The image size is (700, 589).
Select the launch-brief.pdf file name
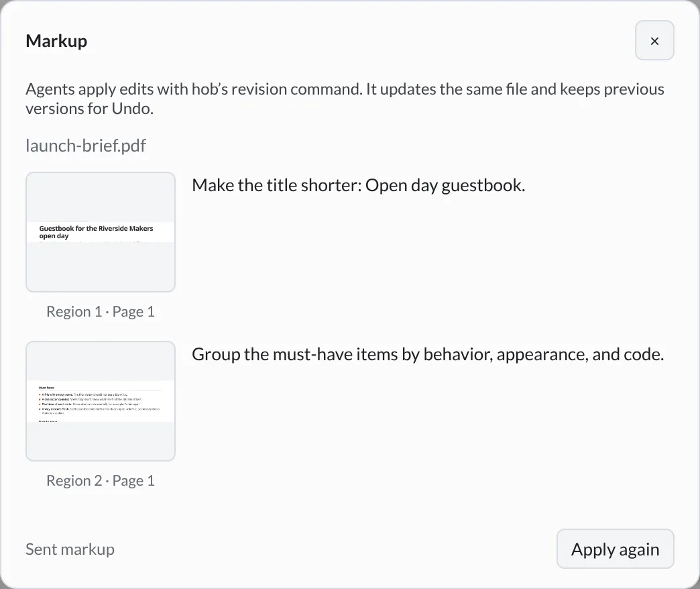(86, 146)
